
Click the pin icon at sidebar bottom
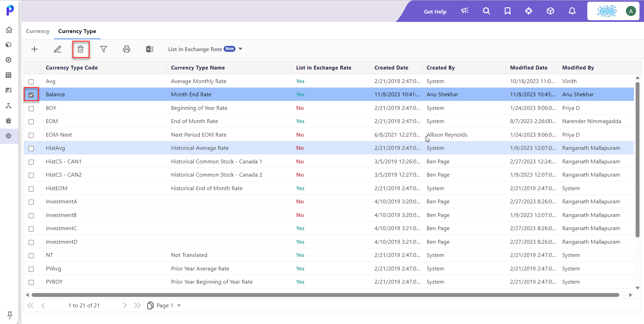[x=10, y=315]
